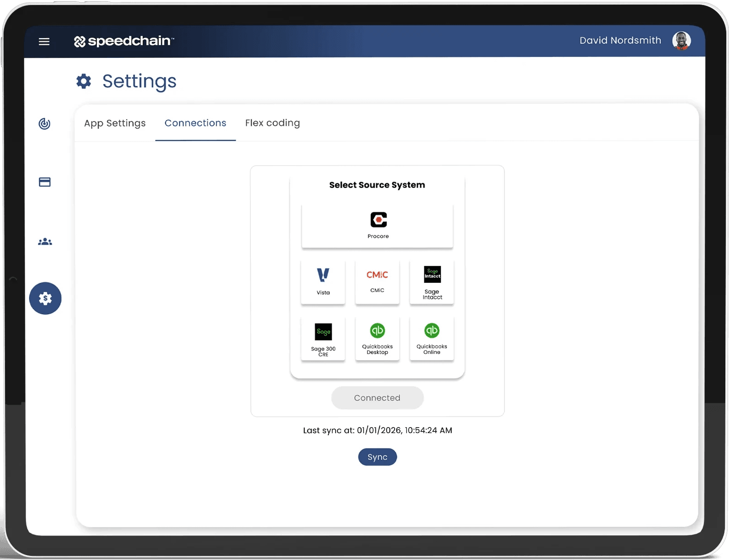Choose CMiC source system
The width and height of the screenshot is (729, 560).
click(x=377, y=282)
